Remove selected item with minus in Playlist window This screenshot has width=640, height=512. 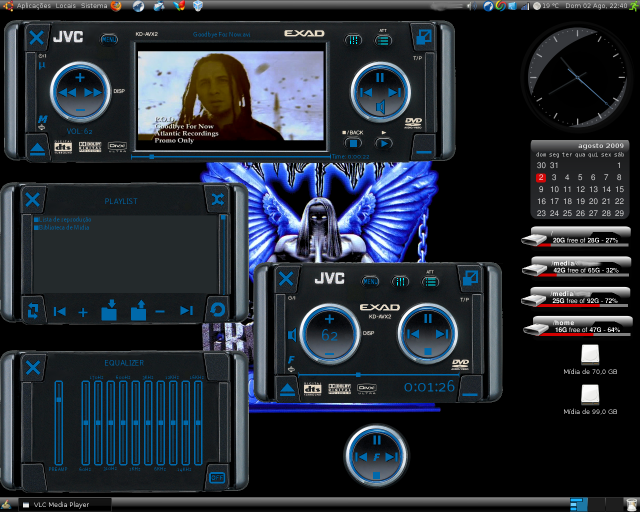click(160, 312)
